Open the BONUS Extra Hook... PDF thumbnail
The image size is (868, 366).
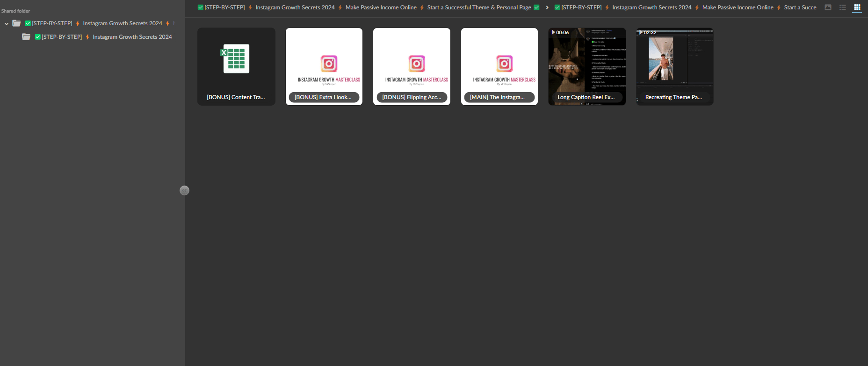click(324, 66)
